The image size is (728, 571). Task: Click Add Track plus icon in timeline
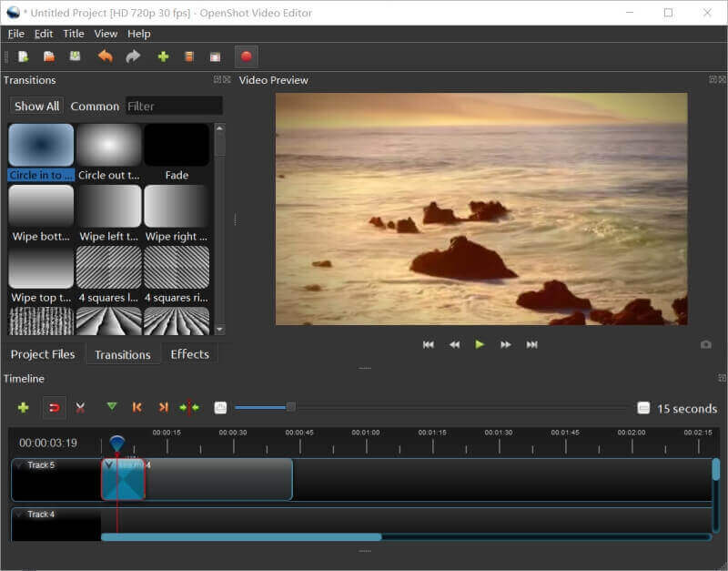(23, 408)
